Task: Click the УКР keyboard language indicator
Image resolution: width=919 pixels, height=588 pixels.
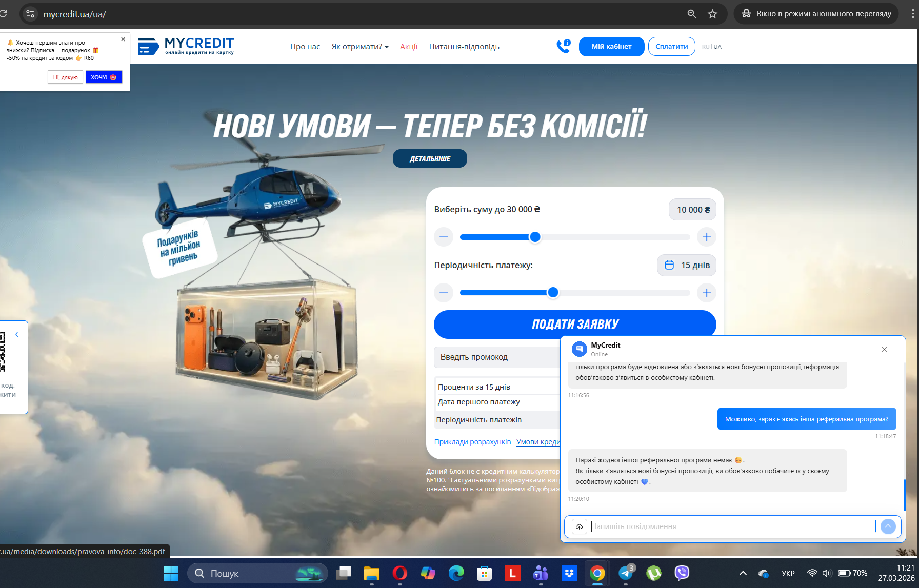Action: coord(788,573)
